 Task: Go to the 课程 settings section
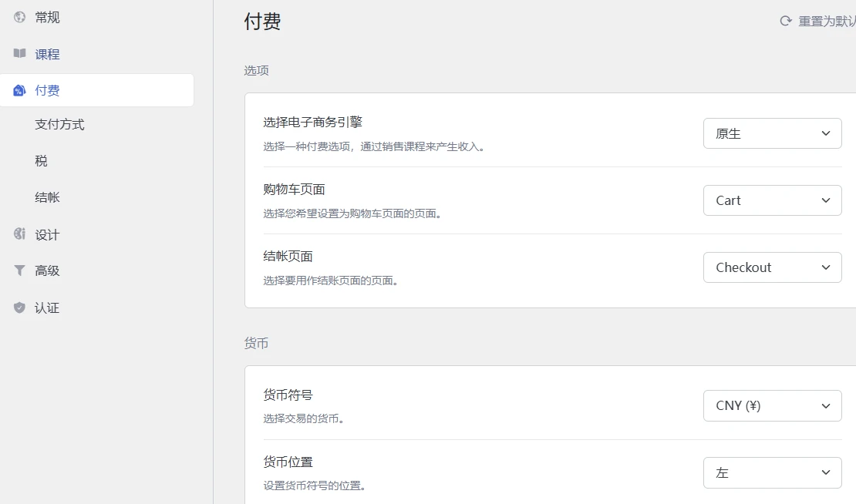click(47, 54)
